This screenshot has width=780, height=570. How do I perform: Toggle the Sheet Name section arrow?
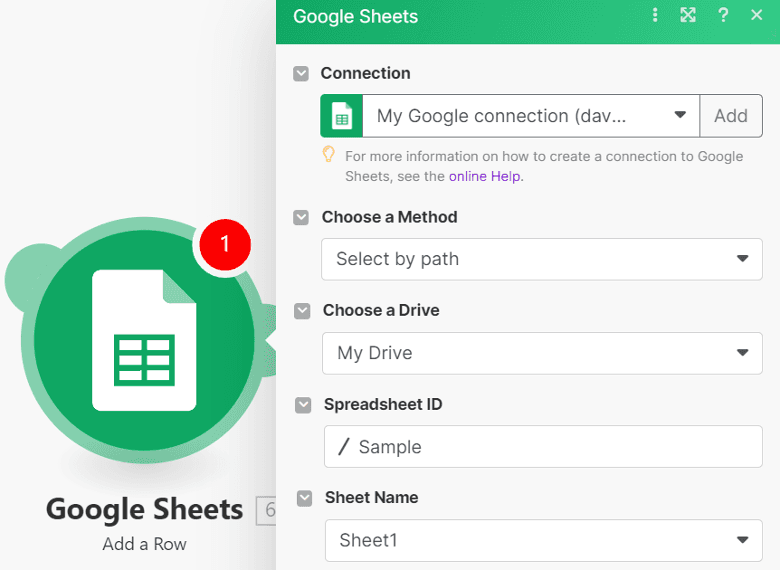305,498
